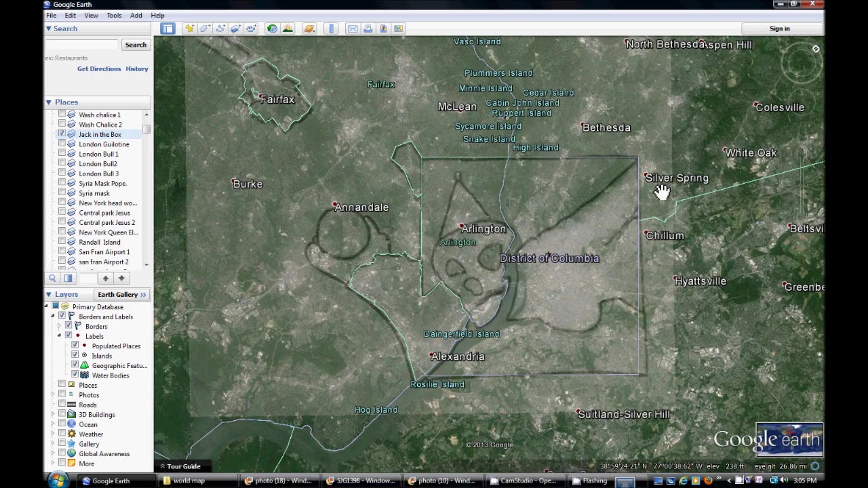Open the Add menu
The image size is (868, 488).
click(136, 15)
